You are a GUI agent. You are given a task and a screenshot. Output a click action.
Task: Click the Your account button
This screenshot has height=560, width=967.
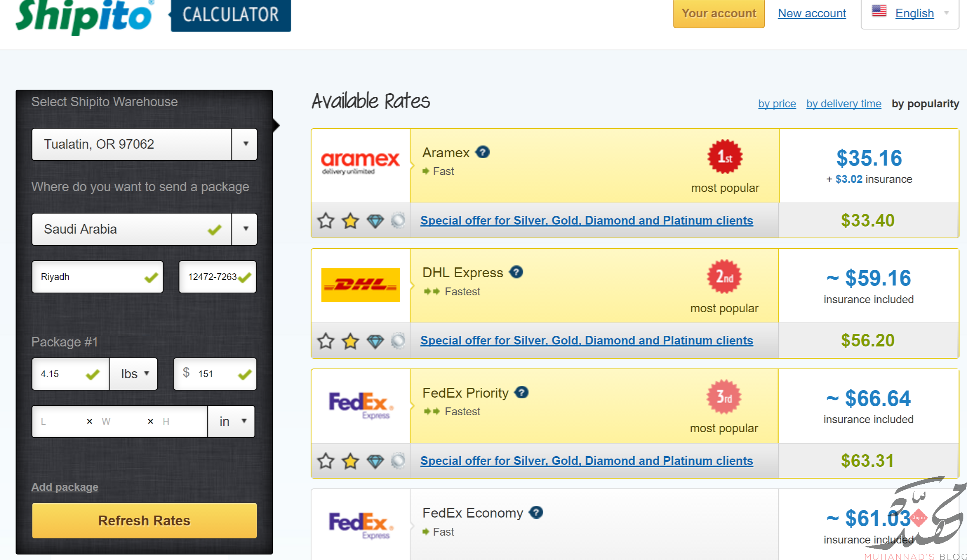point(719,13)
